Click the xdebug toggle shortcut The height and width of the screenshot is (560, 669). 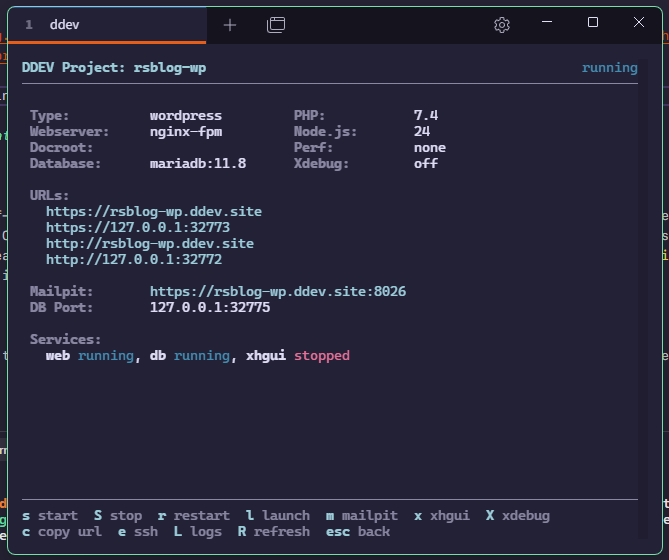518,516
